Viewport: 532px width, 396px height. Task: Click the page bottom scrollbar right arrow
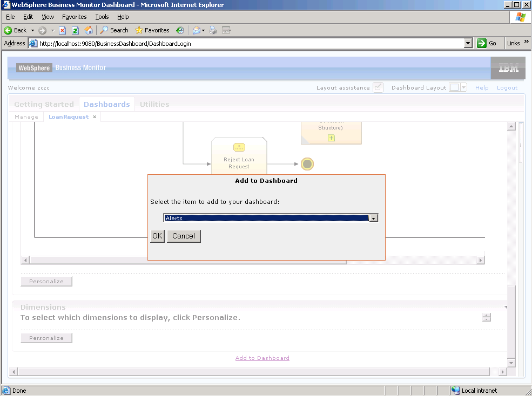[x=502, y=372]
